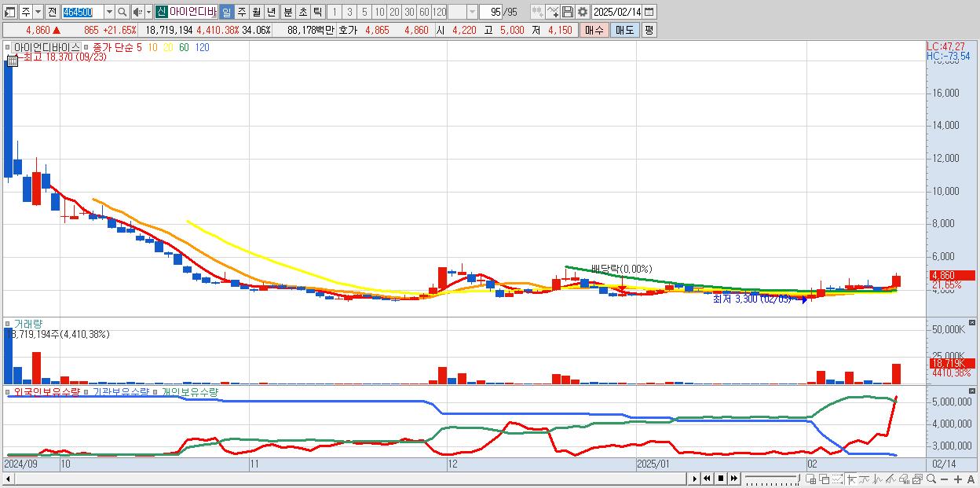
Task: Click the 2025/02/14 date field
Action: click(x=616, y=12)
